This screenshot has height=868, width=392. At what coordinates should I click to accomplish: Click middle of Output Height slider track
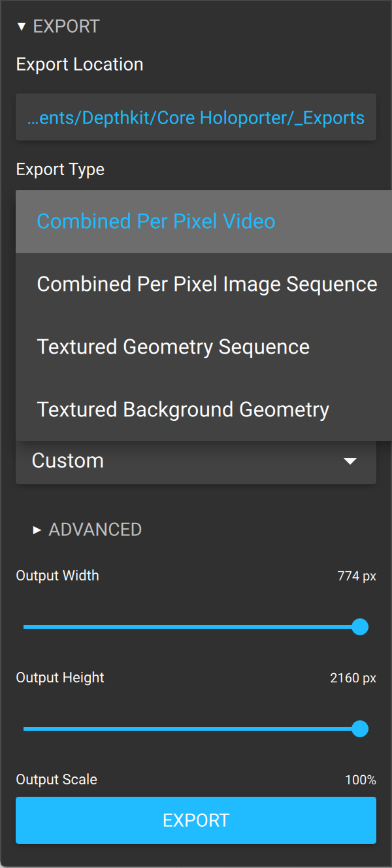click(x=191, y=729)
